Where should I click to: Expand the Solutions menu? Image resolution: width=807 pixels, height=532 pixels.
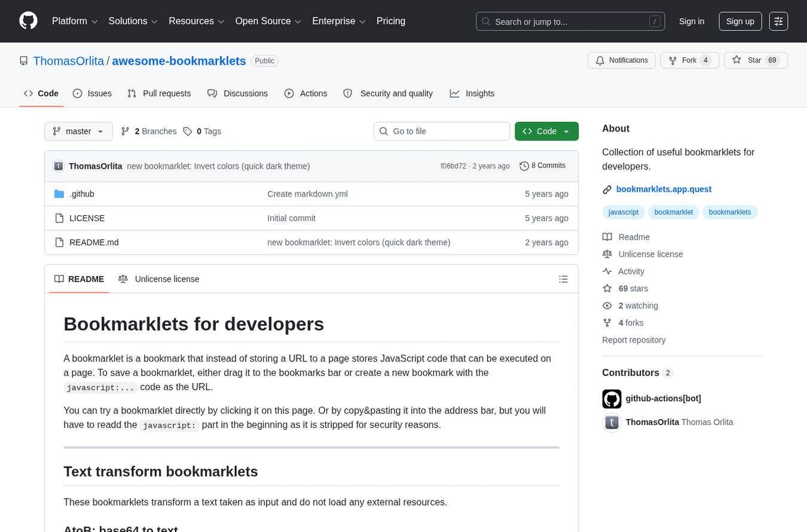[x=133, y=22]
